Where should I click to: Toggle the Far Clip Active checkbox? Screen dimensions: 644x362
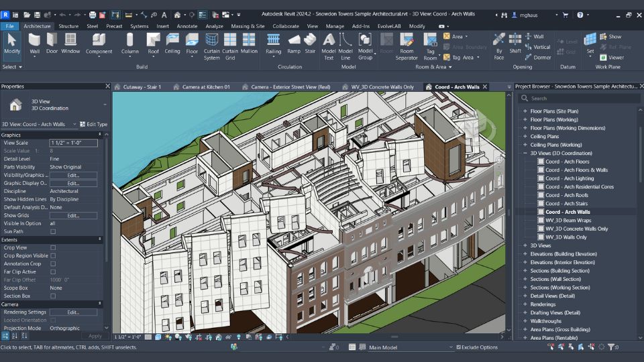coord(53,271)
